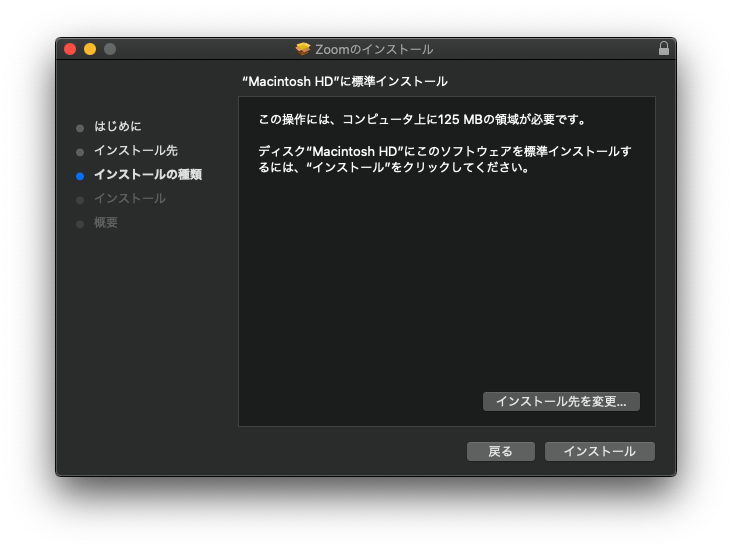The image size is (732, 550).
Task: Click the インストール button to install
Action: click(x=599, y=451)
